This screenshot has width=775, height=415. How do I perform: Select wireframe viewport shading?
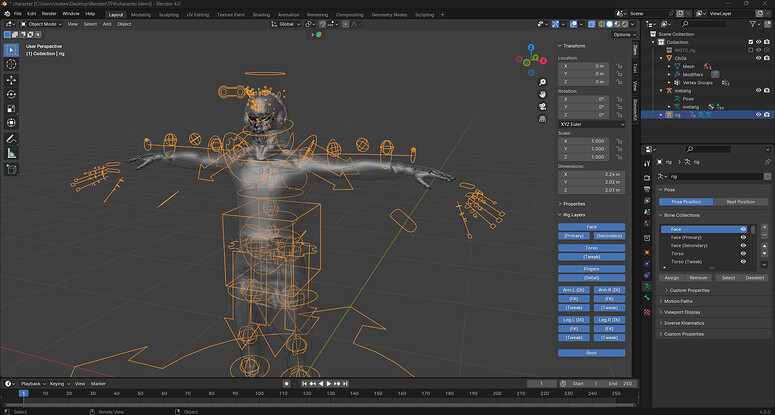point(602,24)
